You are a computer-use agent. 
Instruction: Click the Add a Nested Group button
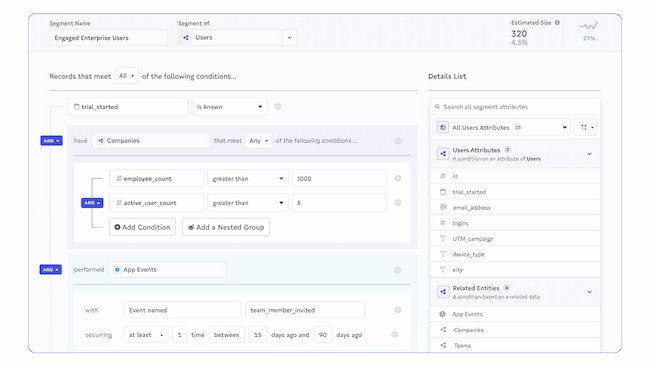pyautogui.click(x=226, y=227)
